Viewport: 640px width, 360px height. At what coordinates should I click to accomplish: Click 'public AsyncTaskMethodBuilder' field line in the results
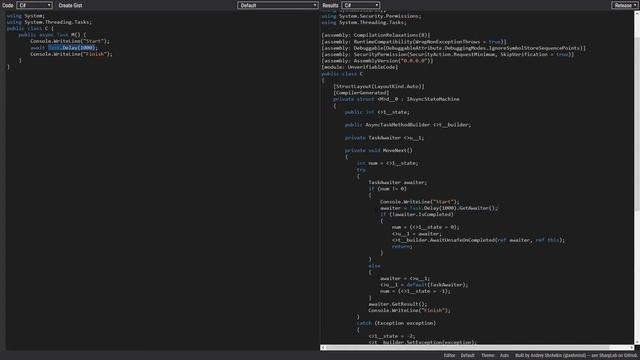click(408, 125)
